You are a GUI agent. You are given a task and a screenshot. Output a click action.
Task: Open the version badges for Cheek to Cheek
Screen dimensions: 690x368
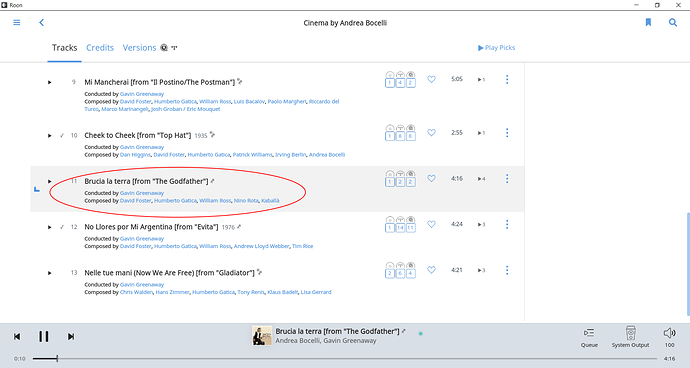click(400, 132)
